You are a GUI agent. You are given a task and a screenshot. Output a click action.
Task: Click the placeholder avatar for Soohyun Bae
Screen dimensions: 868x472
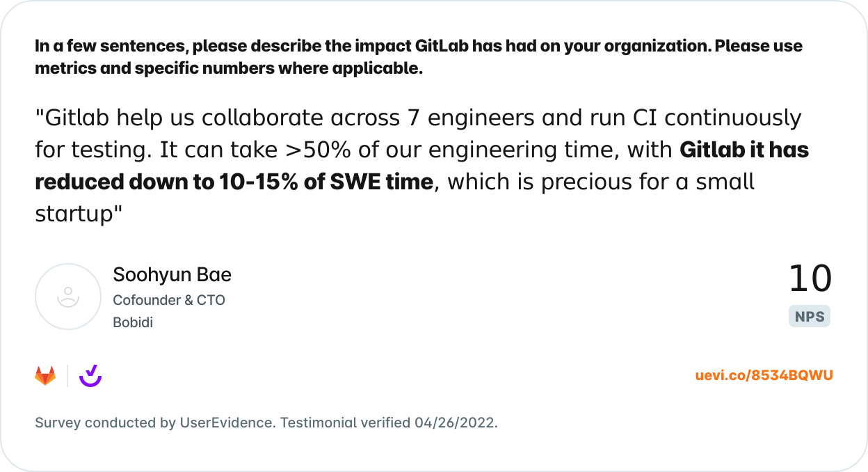(x=68, y=297)
